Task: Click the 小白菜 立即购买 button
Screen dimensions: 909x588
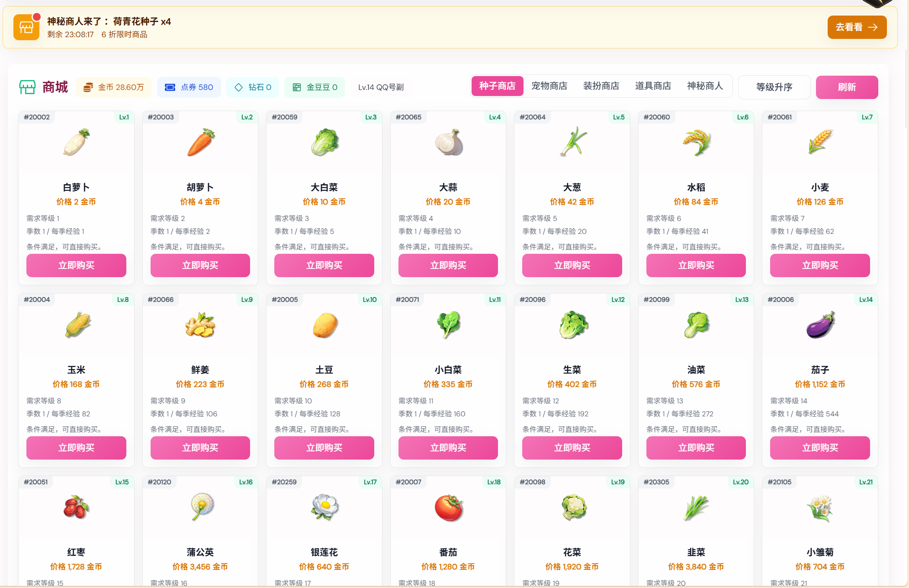Action: [449, 448]
